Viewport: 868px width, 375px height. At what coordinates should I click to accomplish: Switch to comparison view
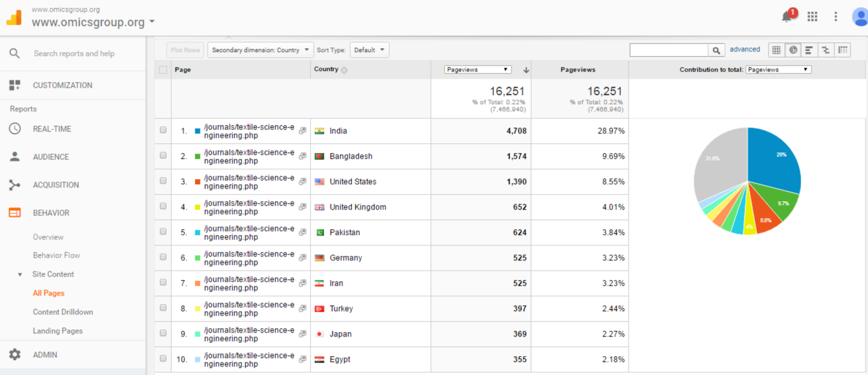tap(826, 49)
